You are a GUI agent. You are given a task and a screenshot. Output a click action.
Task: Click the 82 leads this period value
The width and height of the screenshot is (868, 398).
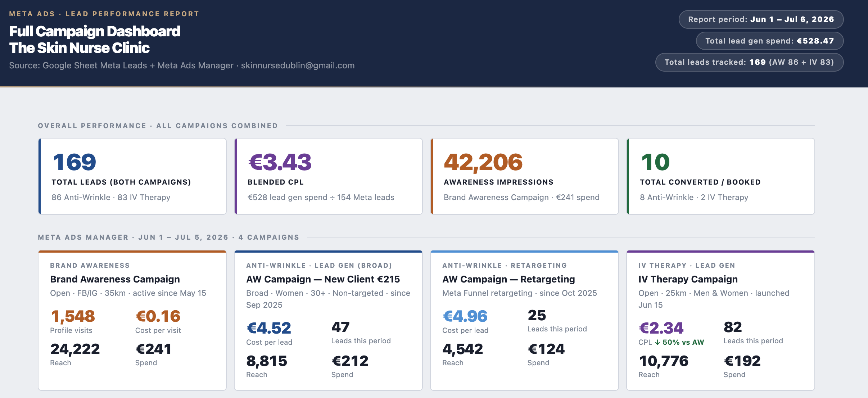pos(733,327)
